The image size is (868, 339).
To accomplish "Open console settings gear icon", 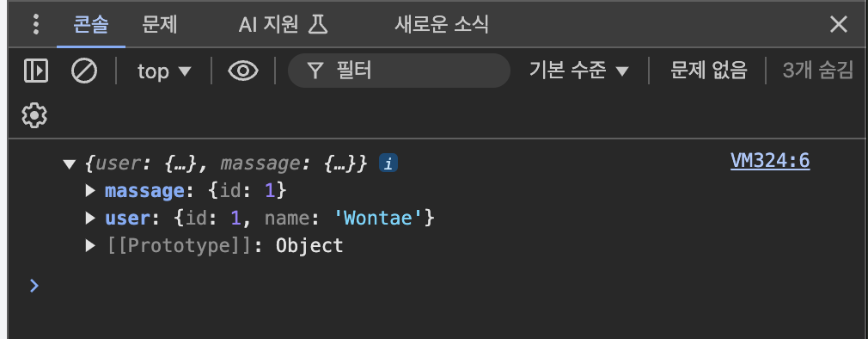I will (34, 115).
